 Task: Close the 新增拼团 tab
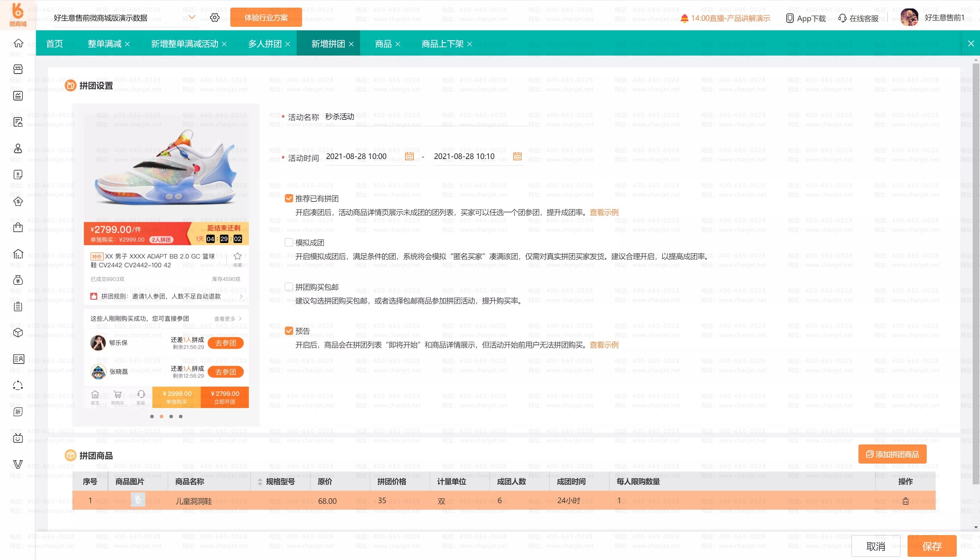tap(351, 44)
